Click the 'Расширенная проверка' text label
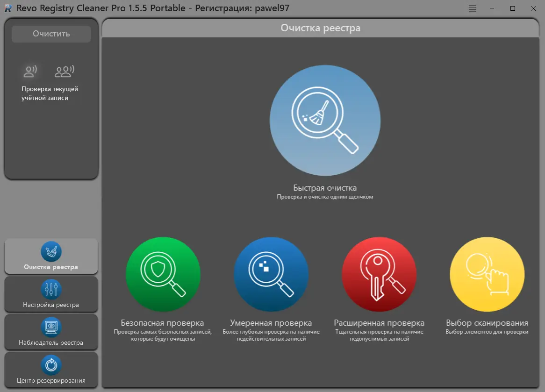This screenshot has width=545, height=392. click(x=379, y=322)
